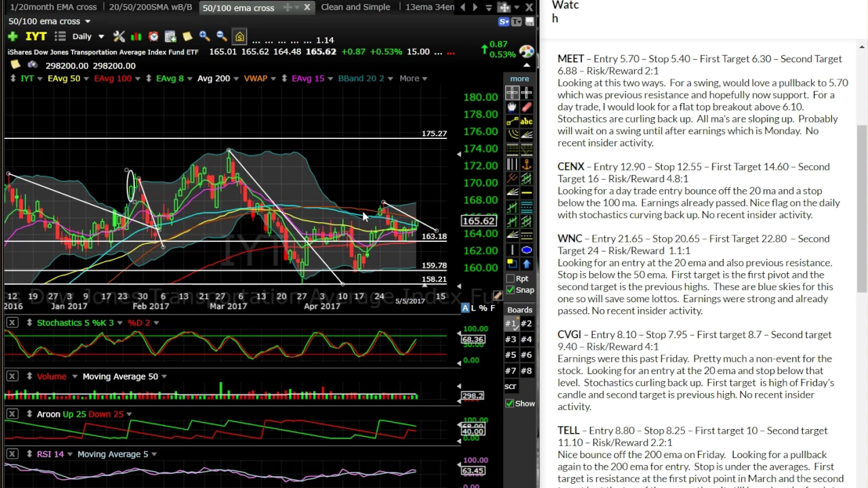The width and height of the screenshot is (868, 488).
Task: Switch to 1/20month EMA cross tab
Action: coord(53,7)
